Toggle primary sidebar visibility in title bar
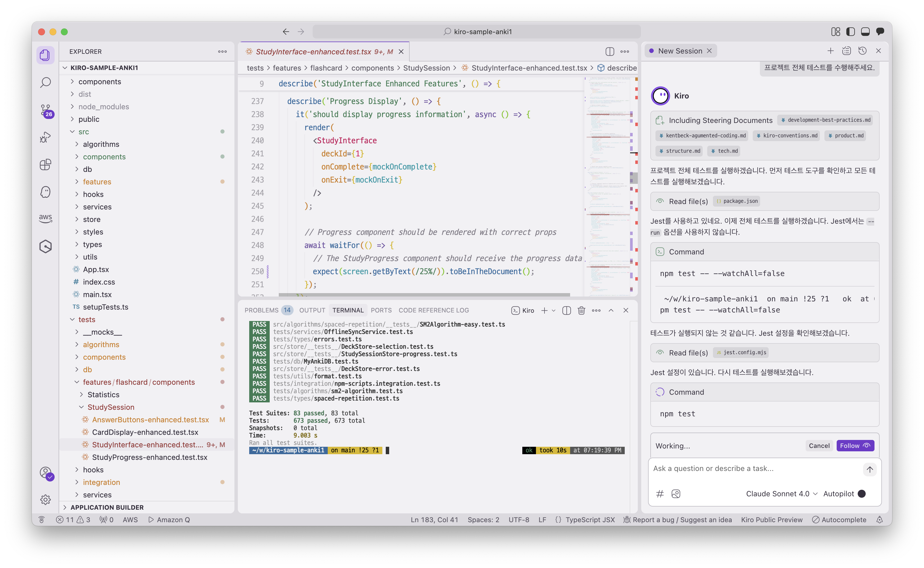 pyautogui.click(x=850, y=32)
